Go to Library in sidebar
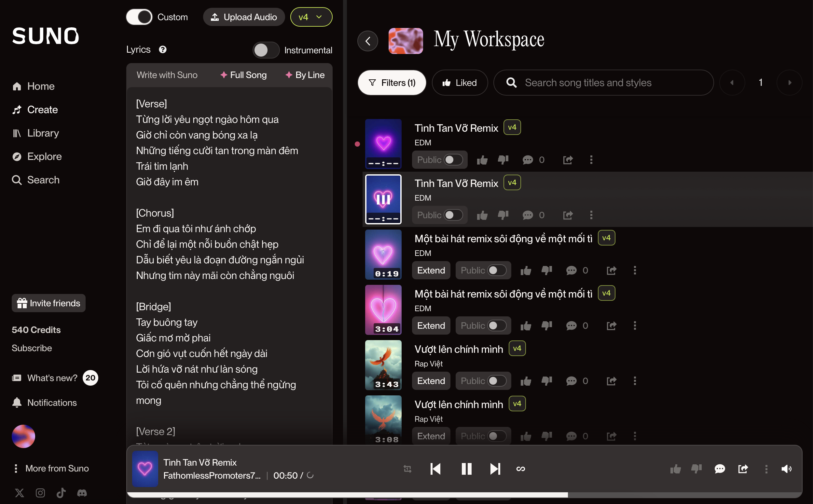813x504 pixels. click(x=43, y=133)
